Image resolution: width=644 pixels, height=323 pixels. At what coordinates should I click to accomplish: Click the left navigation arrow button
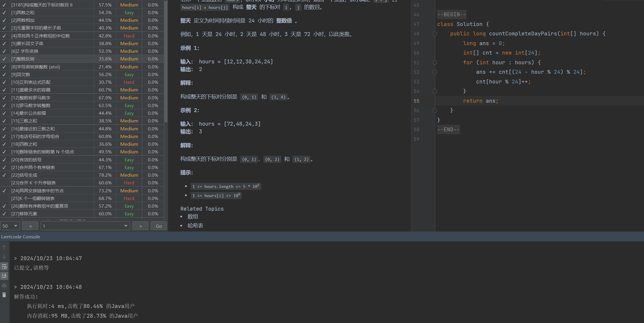[x=31, y=226]
